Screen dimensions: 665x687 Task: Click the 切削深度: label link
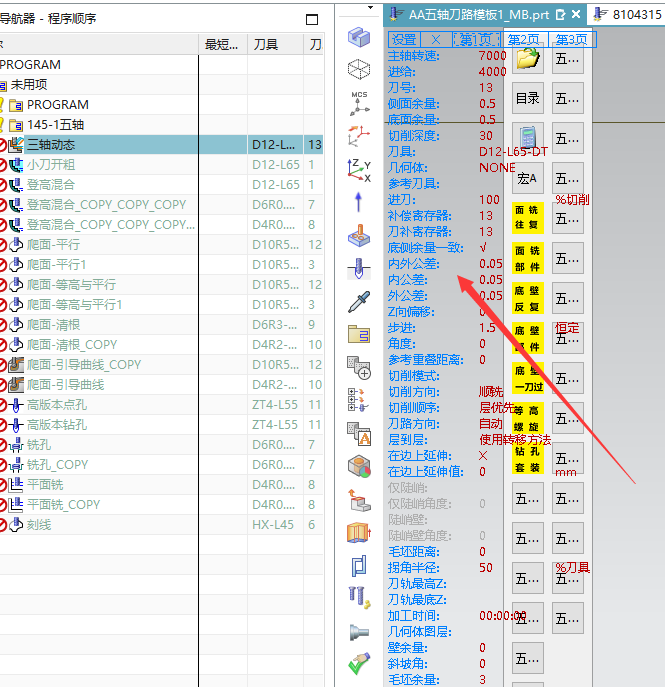pyautogui.click(x=414, y=136)
